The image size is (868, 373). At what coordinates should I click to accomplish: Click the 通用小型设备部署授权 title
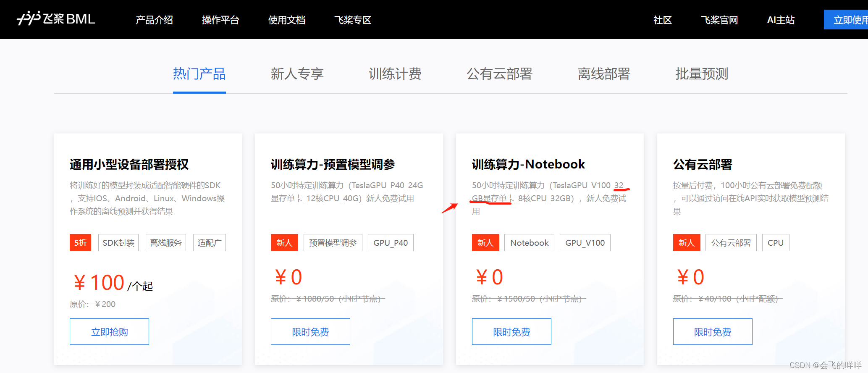[x=129, y=164]
